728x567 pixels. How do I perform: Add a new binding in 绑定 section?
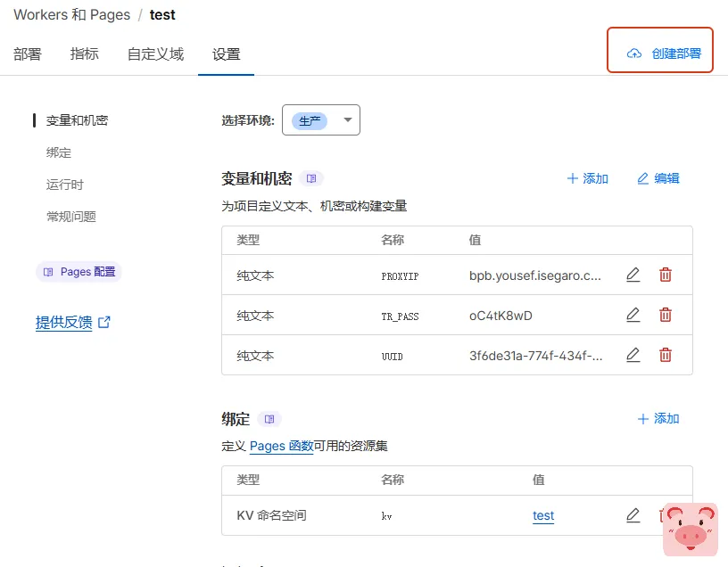click(x=658, y=419)
